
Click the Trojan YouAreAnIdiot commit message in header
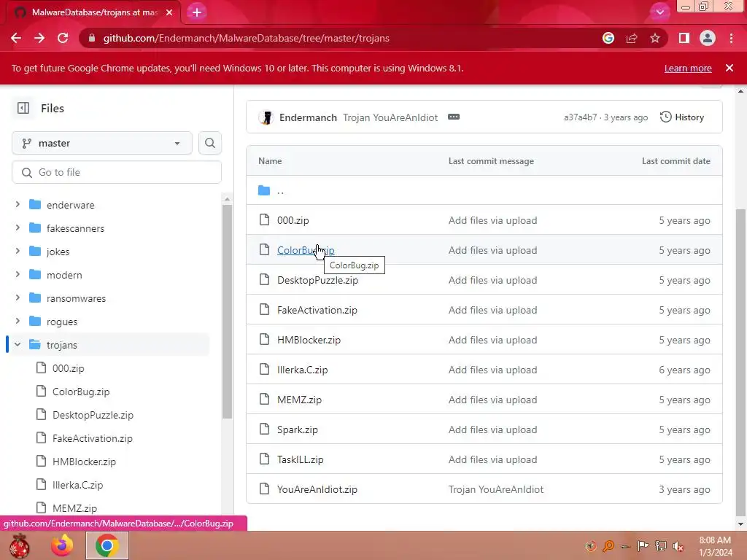coord(390,117)
